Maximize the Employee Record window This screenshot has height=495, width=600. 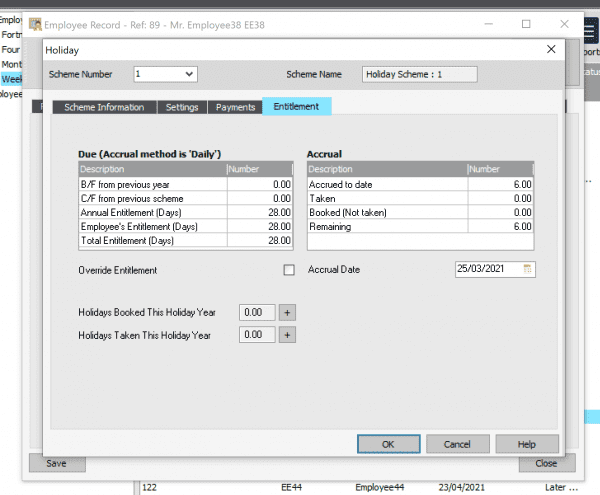pyautogui.click(x=526, y=24)
